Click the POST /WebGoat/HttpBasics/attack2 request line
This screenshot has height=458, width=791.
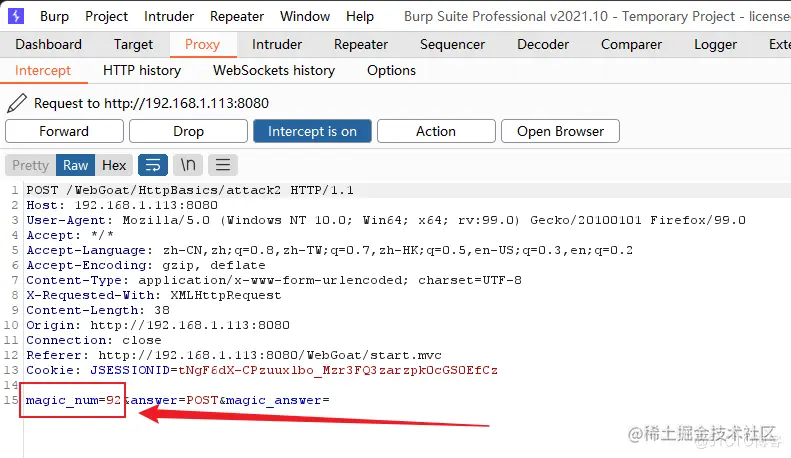tap(190, 190)
